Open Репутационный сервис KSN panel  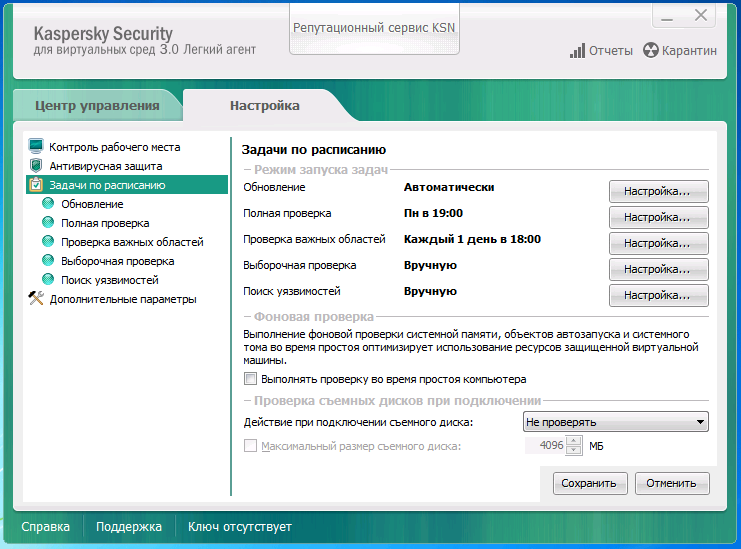(374, 28)
